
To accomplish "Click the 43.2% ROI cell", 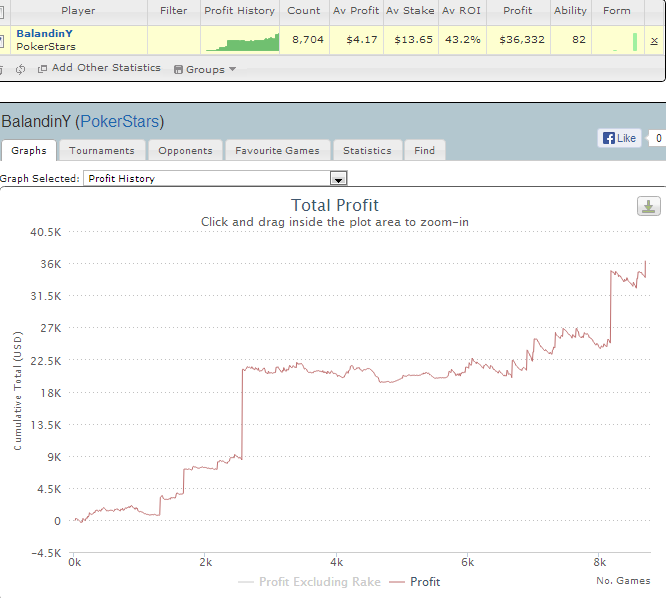I will (463, 39).
